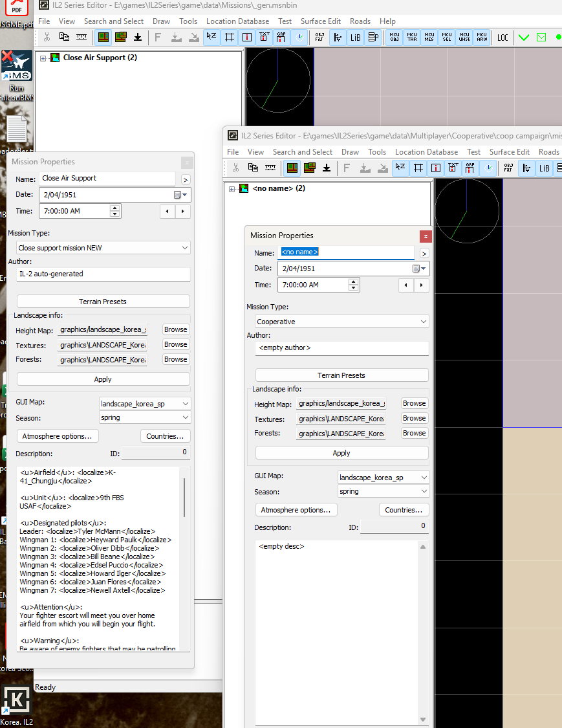Click the copy icon in the coop campaign toolbar

[x=253, y=168]
